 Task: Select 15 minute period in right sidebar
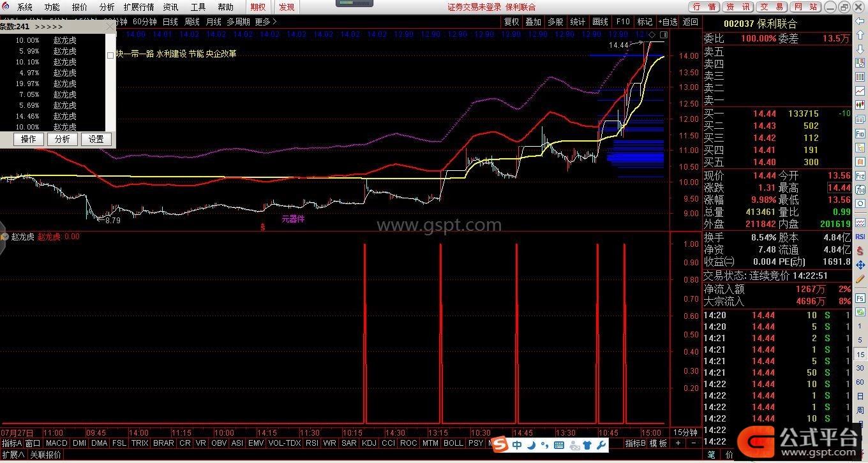[x=860, y=355]
